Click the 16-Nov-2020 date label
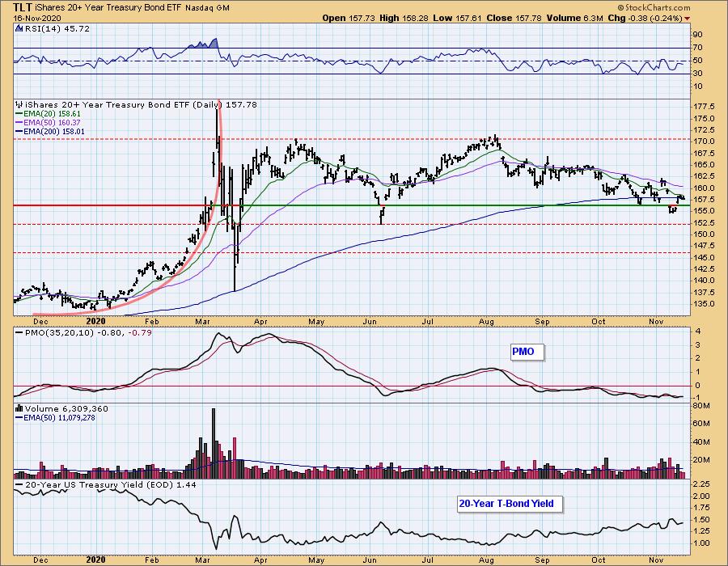The height and width of the screenshot is (566, 728). [37, 18]
